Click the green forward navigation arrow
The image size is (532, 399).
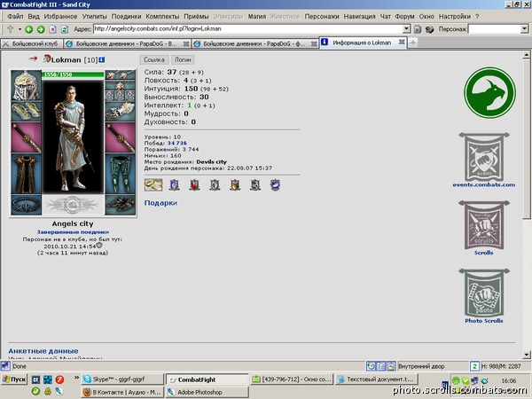point(41,29)
